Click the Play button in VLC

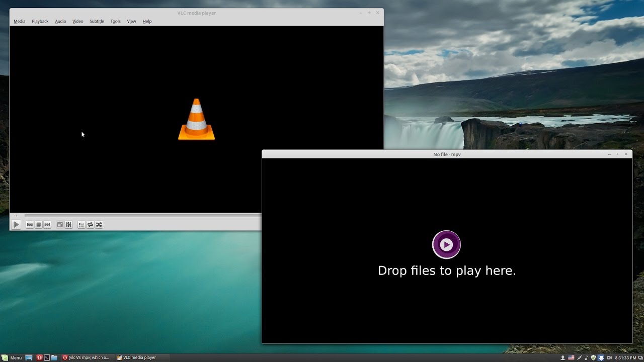click(16, 225)
